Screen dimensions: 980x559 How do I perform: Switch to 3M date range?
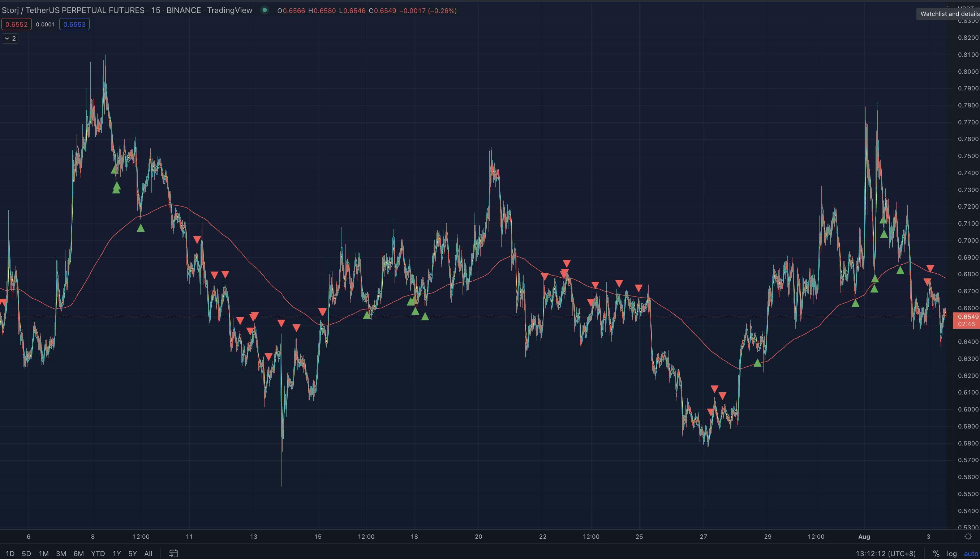pyautogui.click(x=61, y=553)
